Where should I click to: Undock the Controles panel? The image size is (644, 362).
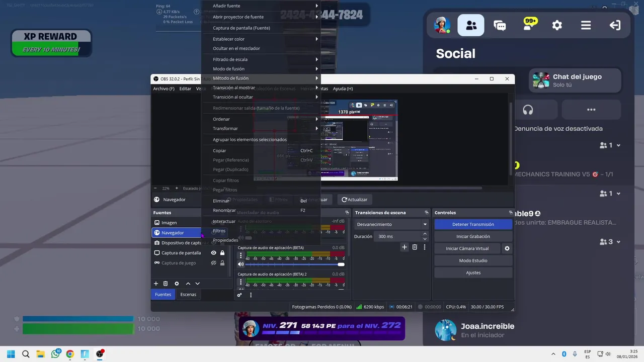pyautogui.click(x=511, y=213)
